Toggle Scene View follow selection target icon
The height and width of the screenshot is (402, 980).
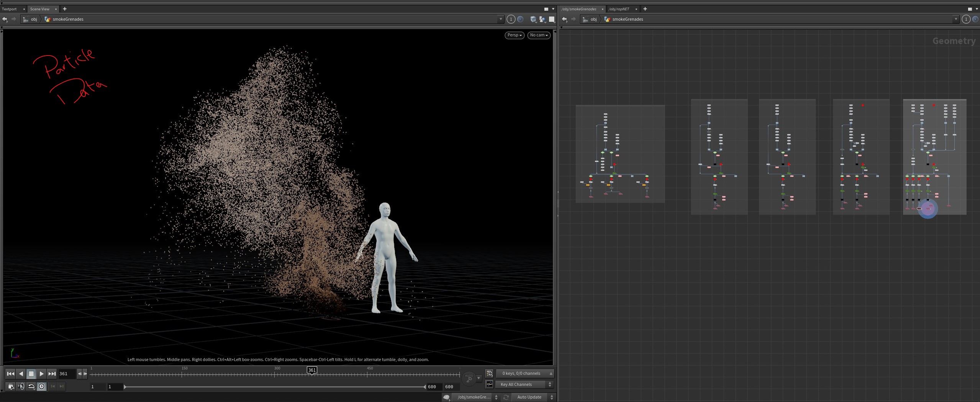point(520,19)
